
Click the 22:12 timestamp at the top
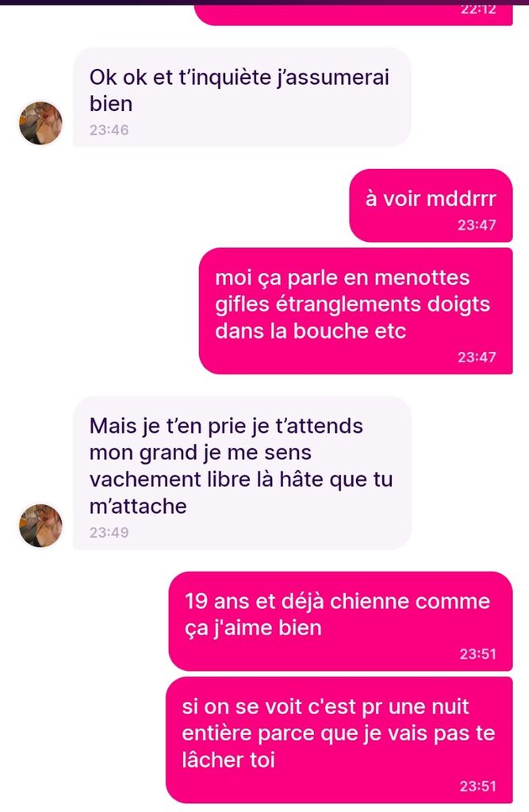[478, 10]
